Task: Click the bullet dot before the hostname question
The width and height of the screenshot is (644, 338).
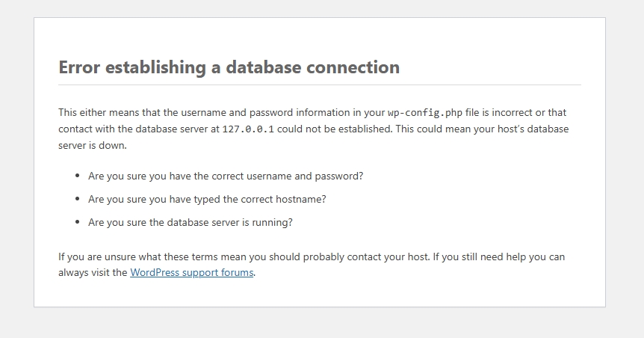Action: pyautogui.click(x=78, y=199)
